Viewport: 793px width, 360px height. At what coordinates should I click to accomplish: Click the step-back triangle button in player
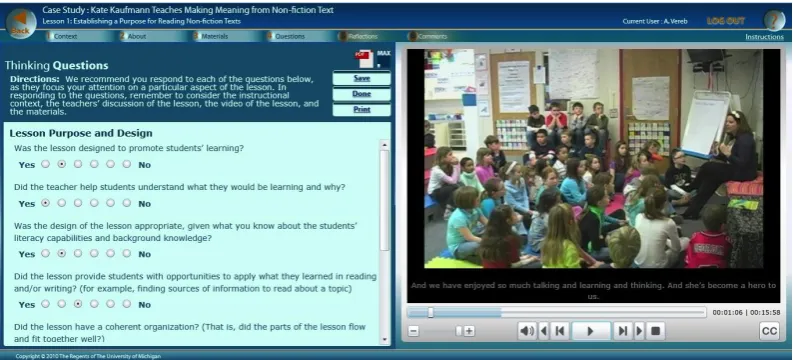[544, 331]
